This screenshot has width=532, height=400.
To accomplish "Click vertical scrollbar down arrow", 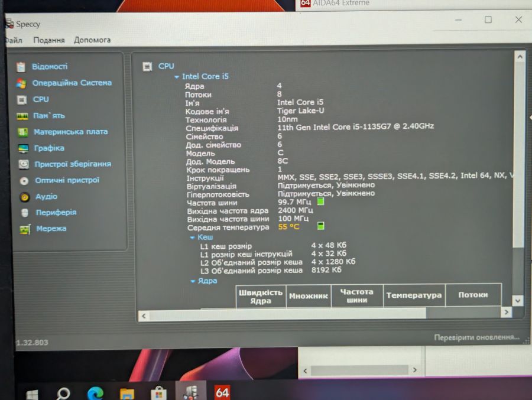I will [518, 300].
